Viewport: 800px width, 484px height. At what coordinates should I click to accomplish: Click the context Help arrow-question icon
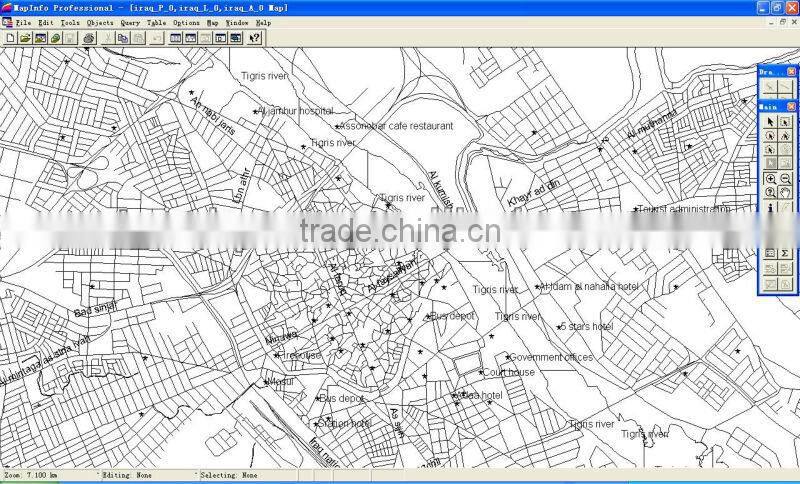click(255, 38)
